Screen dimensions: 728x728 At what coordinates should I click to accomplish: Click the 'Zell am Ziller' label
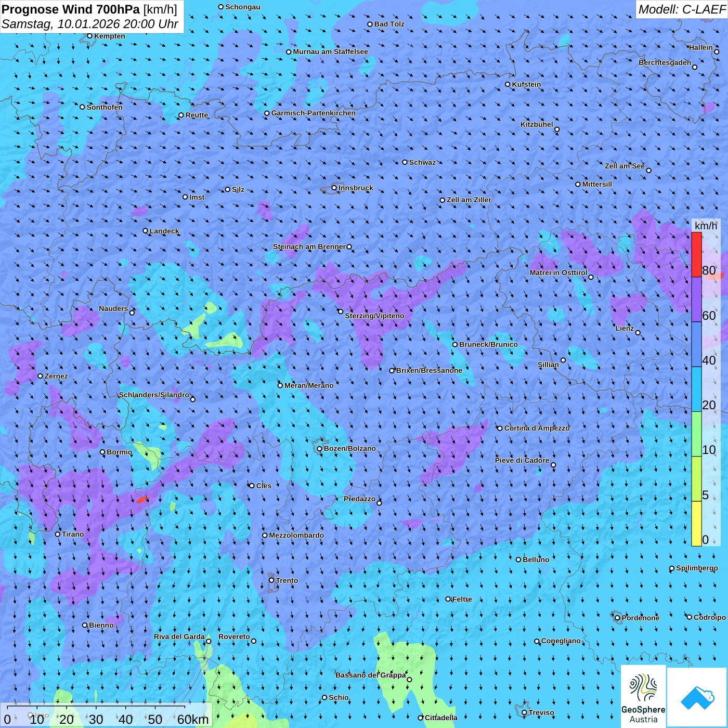pyautogui.click(x=469, y=200)
